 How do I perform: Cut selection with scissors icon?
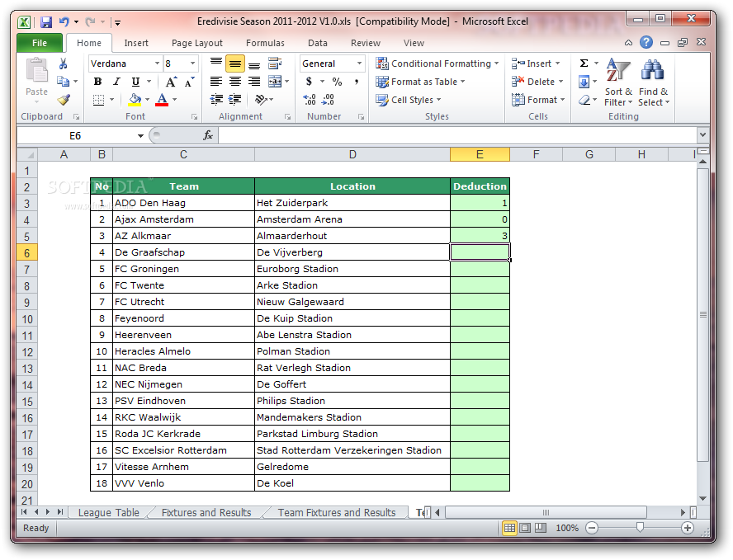[63, 64]
